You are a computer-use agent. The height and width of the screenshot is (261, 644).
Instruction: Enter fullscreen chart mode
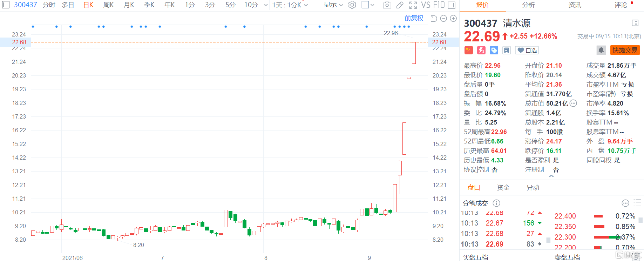[x=413, y=5]
